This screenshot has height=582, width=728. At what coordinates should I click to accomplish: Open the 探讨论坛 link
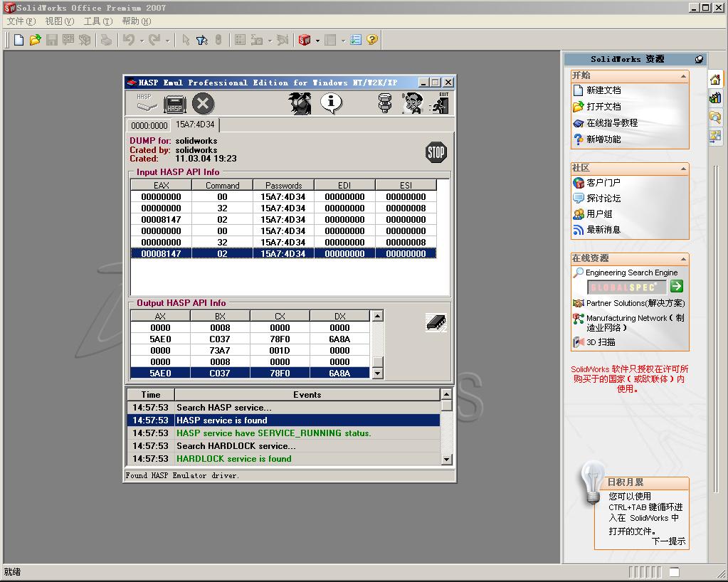pos(603,199)
